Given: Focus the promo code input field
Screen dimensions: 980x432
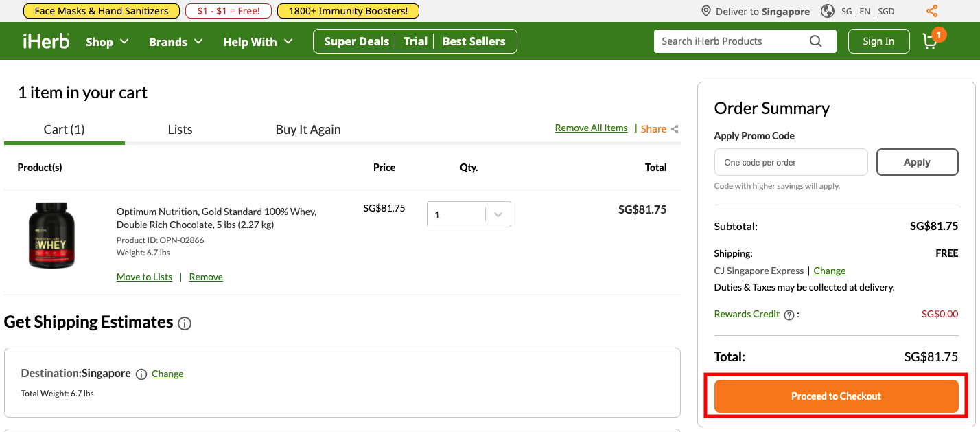Looking at the screenshot, I should (791, 162).
